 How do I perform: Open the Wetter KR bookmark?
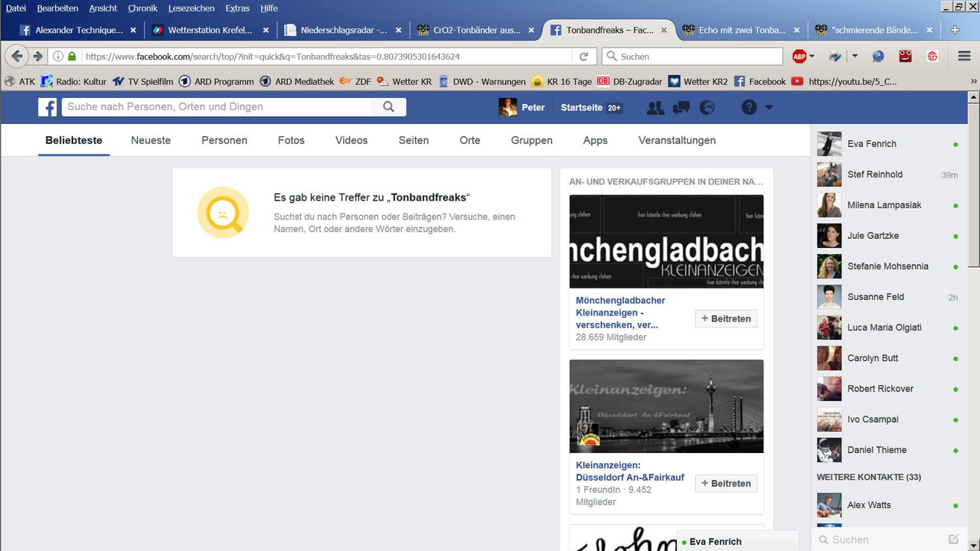click(x=404, y=81)
